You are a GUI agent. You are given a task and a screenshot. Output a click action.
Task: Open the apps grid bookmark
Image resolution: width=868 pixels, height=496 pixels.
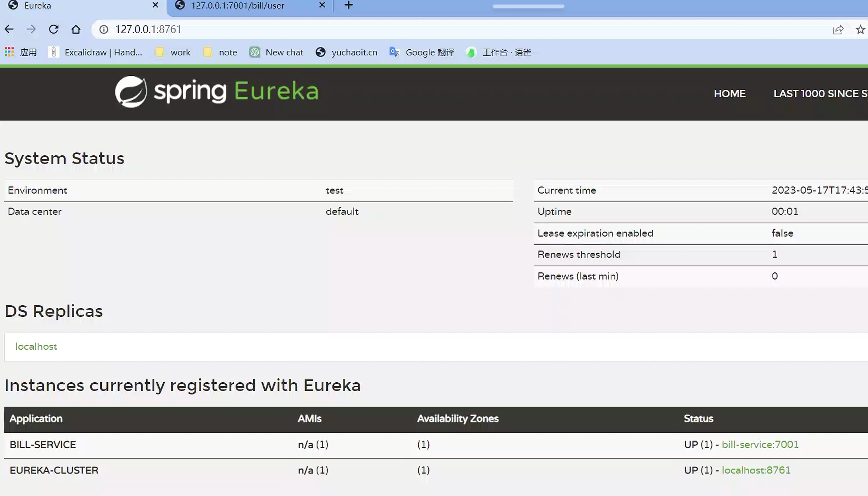coord(9,52)
